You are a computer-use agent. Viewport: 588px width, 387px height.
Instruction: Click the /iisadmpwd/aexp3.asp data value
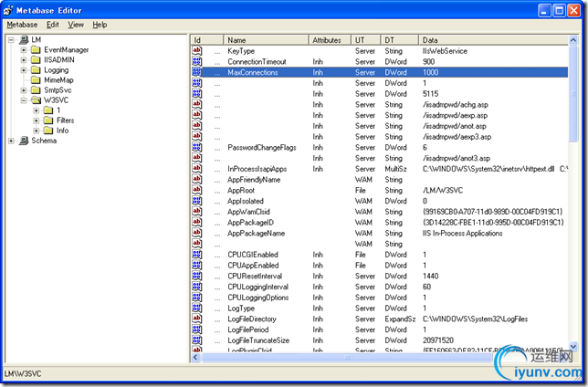[x=457, y=137]
